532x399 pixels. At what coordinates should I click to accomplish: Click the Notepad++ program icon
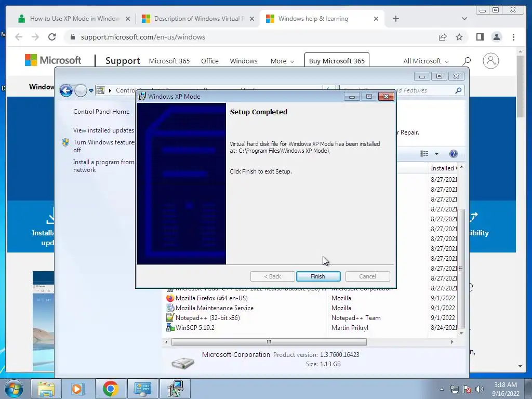pyautogui.click(x=170, y=317)
